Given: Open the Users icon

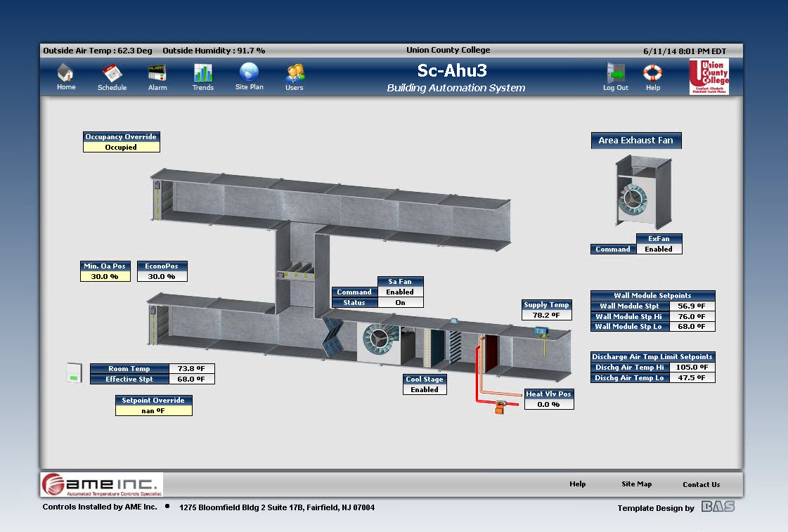Looking at the screenshot, I should pos(295,73).
